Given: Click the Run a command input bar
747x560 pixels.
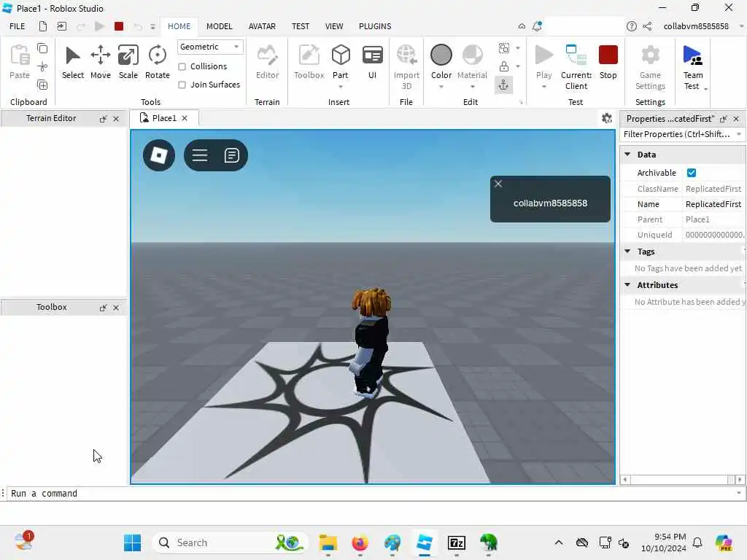Looking at the screenshot, I should click(373, 494).
